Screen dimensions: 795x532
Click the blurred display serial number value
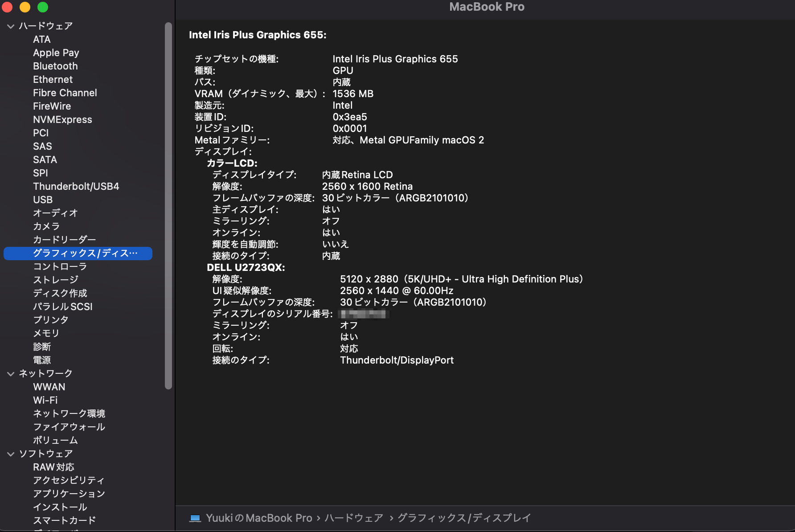364,314
